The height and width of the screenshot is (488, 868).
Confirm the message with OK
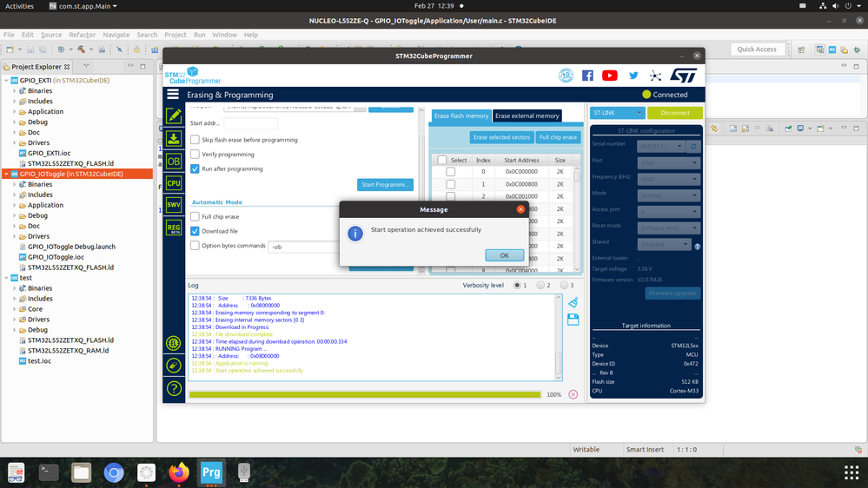coord(504,255)
